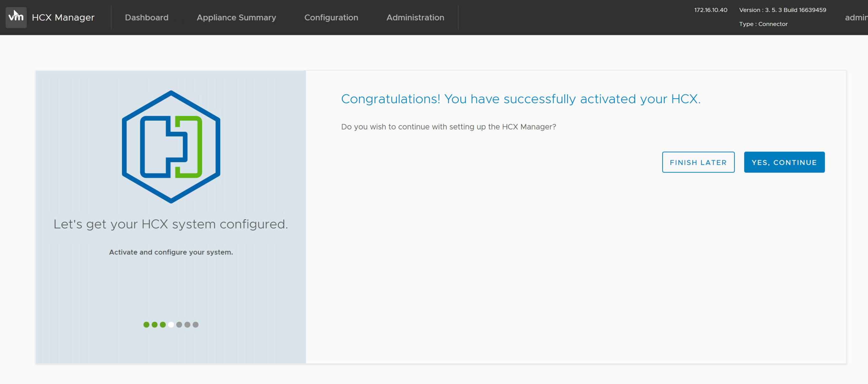
Task: Click the first green progress dot
Action: tap(146, 325)
